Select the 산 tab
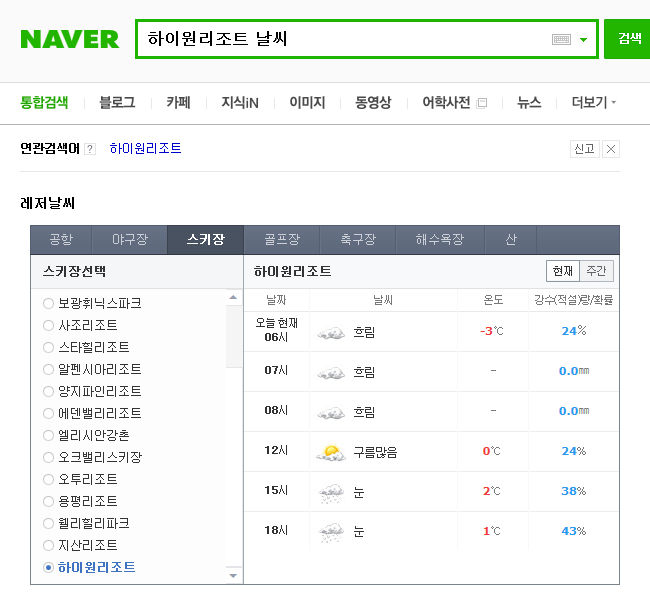 (511, 240)
